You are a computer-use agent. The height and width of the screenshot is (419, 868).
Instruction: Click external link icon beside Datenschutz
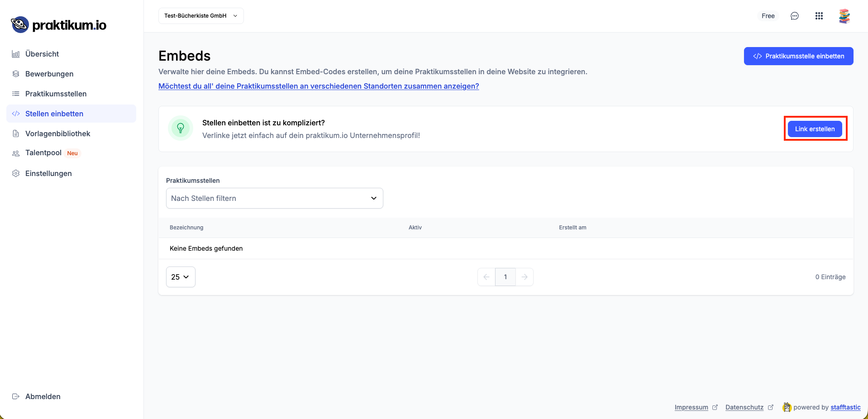click(771, 407)
